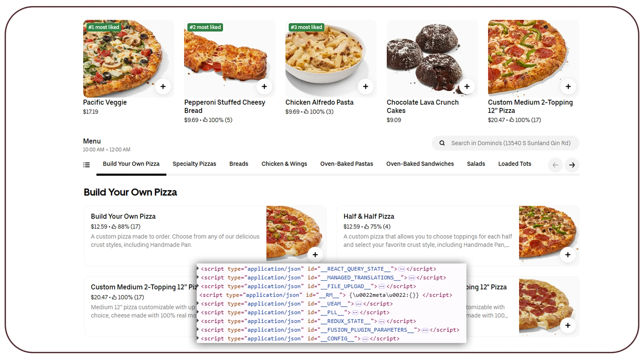This screenshot has width=644, height=359.
Task: Add Chicken Alfredo Pasta with the plus icon
Action: click(x=366, y=86)
